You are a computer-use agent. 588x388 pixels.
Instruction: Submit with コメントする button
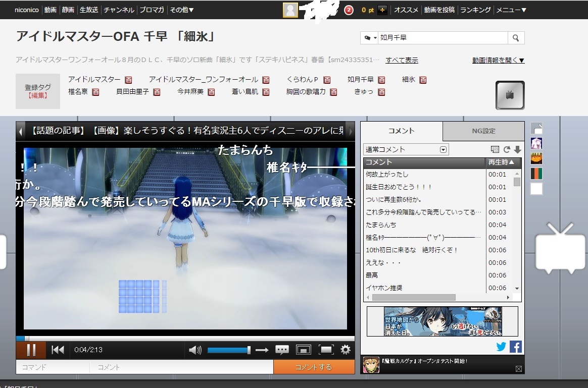click(314, 367)
